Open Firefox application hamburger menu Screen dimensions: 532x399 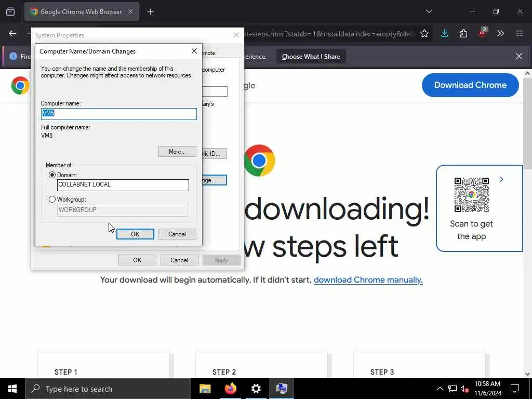tap(520, 33)
